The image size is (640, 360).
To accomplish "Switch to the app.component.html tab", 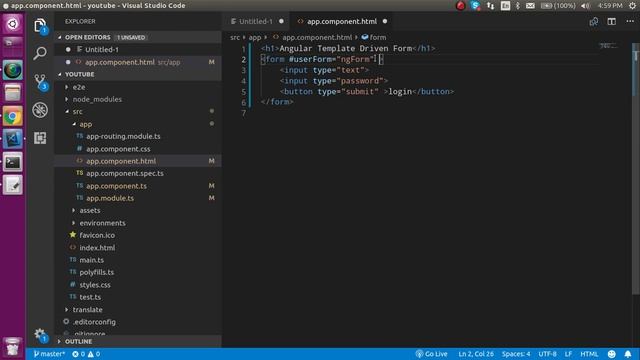I will (x=341, y=21).
